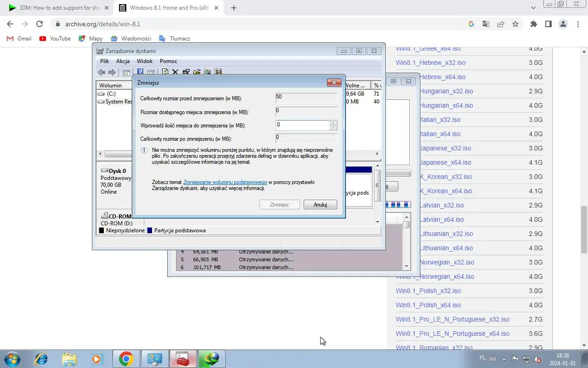Open the Win8.1_Pro_LE_N_Portuguese_x32.iso link
Image resolution: width=588 pixels, height=368 pixels.
click(452, 319)
